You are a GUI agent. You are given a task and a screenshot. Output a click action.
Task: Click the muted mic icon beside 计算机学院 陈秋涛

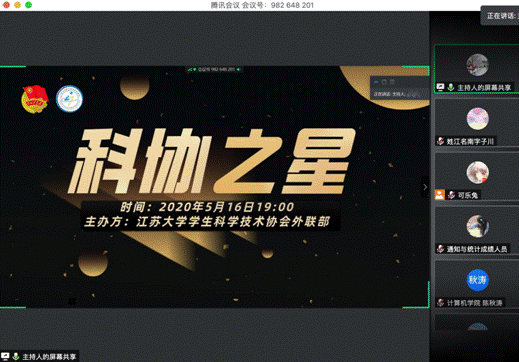point(441,303)
